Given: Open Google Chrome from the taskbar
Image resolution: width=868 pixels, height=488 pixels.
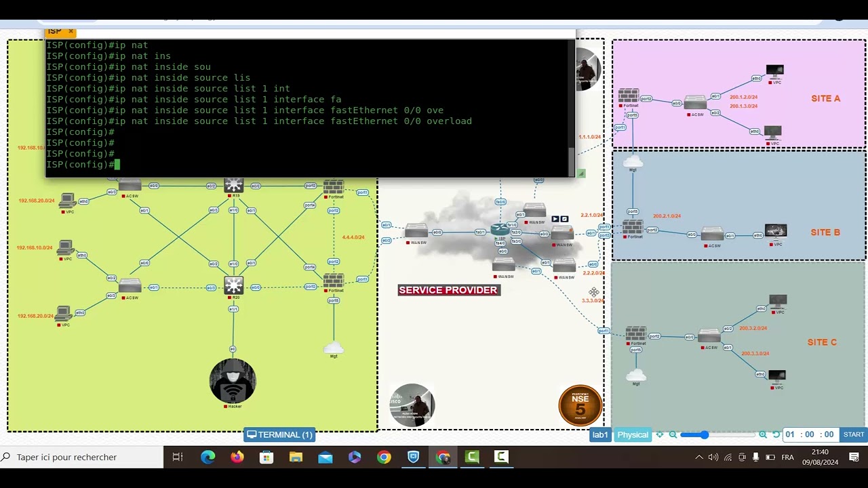Looking at the screenshot, I should pos(384,457).
